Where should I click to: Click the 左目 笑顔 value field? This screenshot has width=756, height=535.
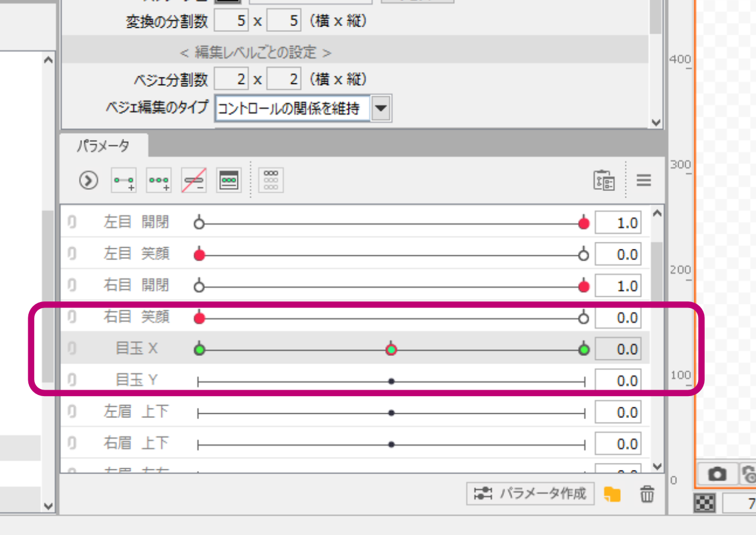click(618, 255)
